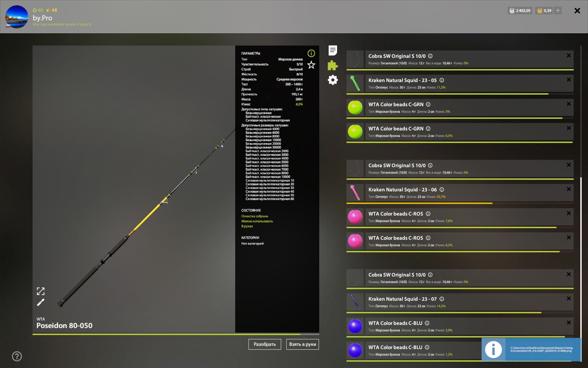The image size is (588, 368).
Task: Show info for Kraken Natural Squid - 23 - 06
Action: tap(442, 190)
